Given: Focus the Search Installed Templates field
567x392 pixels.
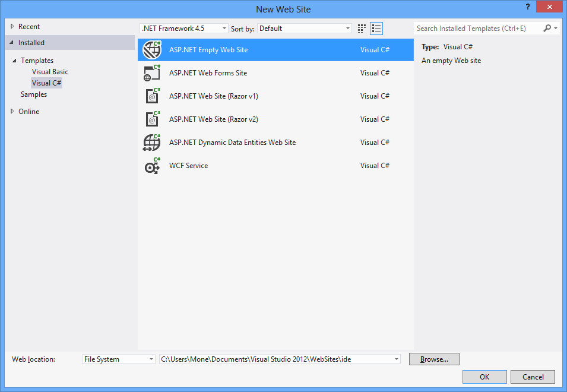Looking at the screenshot, I should 477,28.
